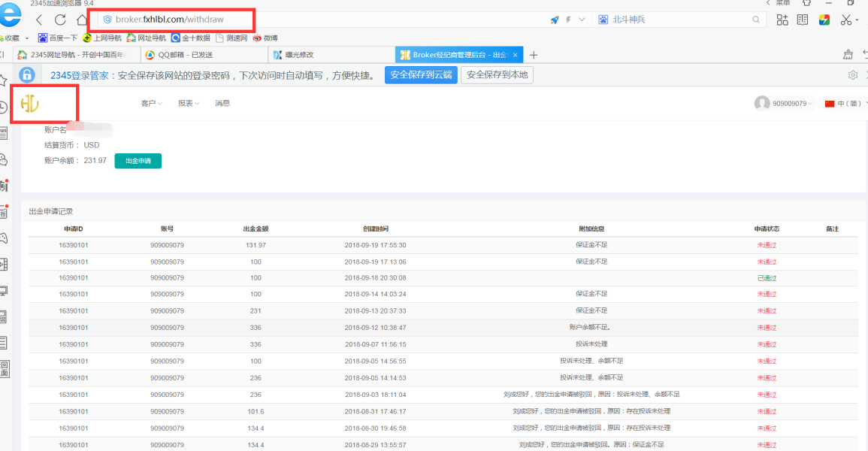Expand the 报表 dropdown menu
The width and height of the screenshot is (868, 451).
[x=189, y=104]
